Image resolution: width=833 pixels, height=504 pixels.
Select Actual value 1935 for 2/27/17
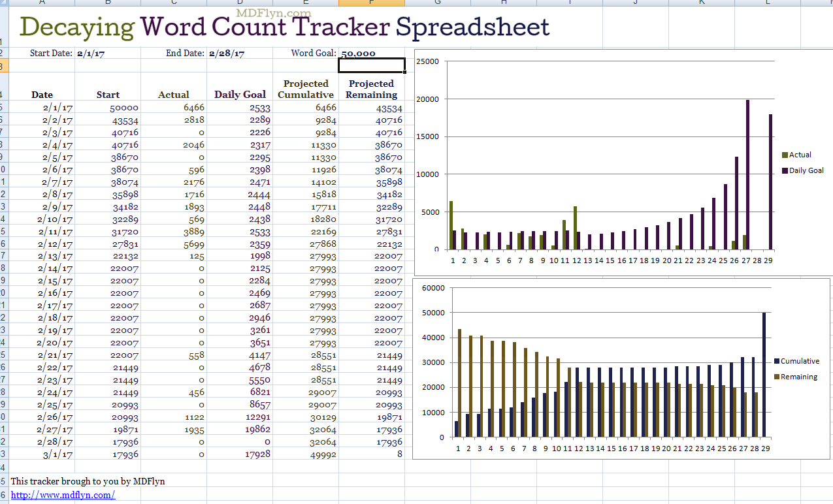point(194,430)
